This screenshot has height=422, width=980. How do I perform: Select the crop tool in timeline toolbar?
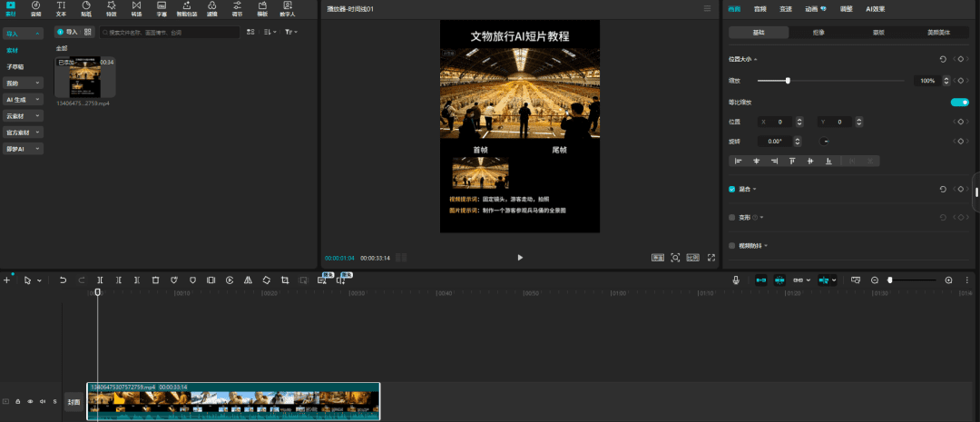tap(285, 280)
